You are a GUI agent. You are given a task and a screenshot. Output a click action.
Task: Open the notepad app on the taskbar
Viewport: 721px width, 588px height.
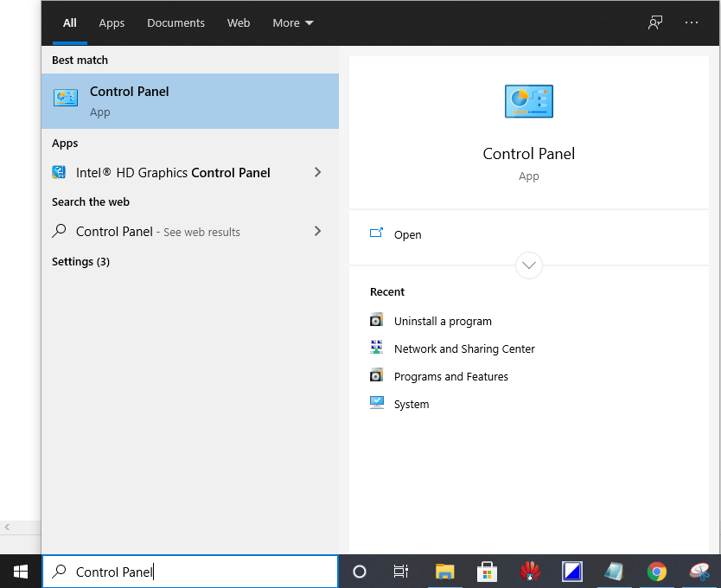point(615,572)
